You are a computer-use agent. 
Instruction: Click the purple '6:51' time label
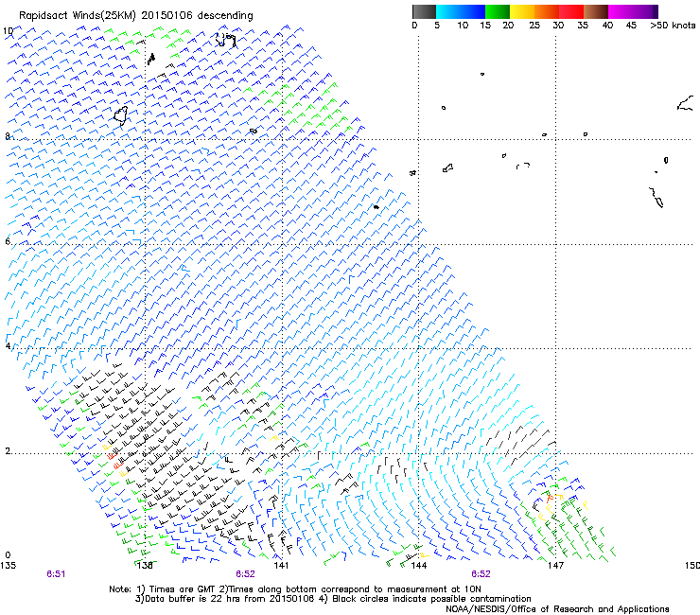click(56, 574)
